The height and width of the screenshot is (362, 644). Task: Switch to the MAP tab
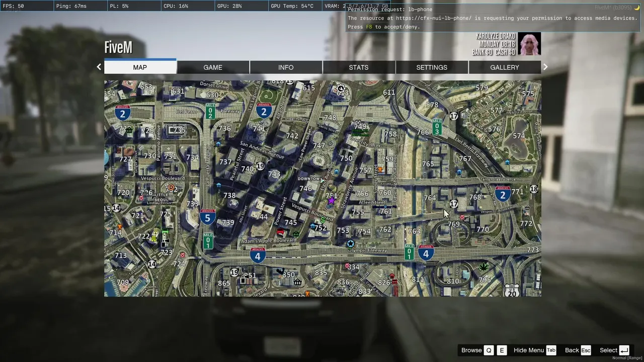pyautogui.click(x=140, y=67)
